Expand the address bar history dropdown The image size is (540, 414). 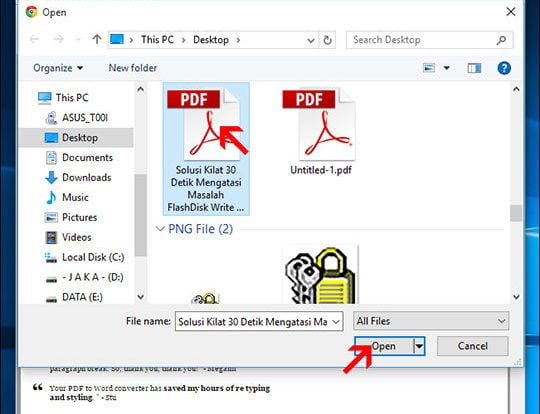tap(311, 40)
